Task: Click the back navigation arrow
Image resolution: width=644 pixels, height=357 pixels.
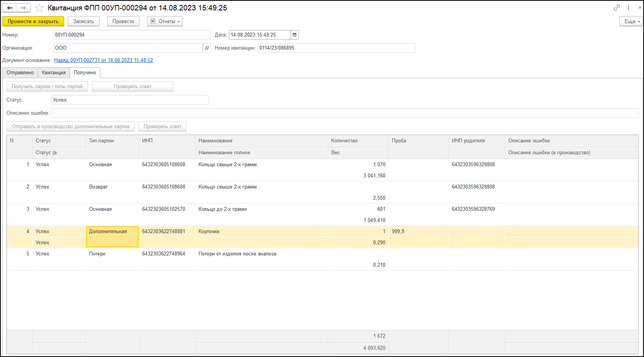Action: (x=10, y=8)
